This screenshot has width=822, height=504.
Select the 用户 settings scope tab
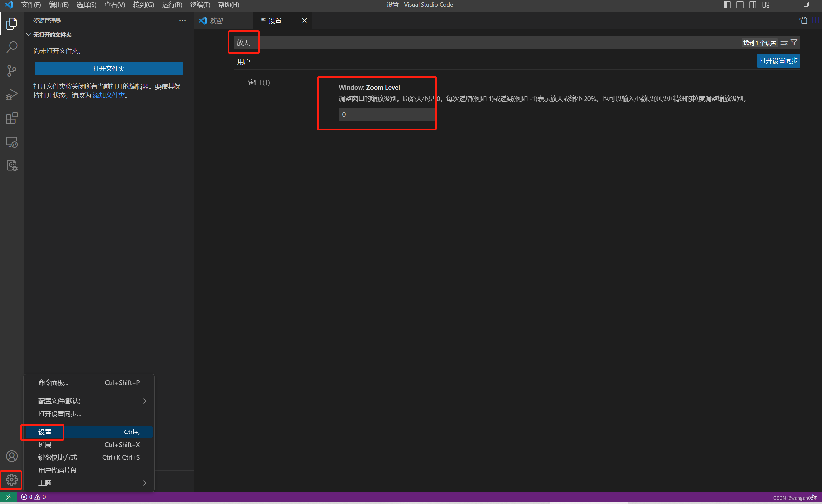coord(243,62)
